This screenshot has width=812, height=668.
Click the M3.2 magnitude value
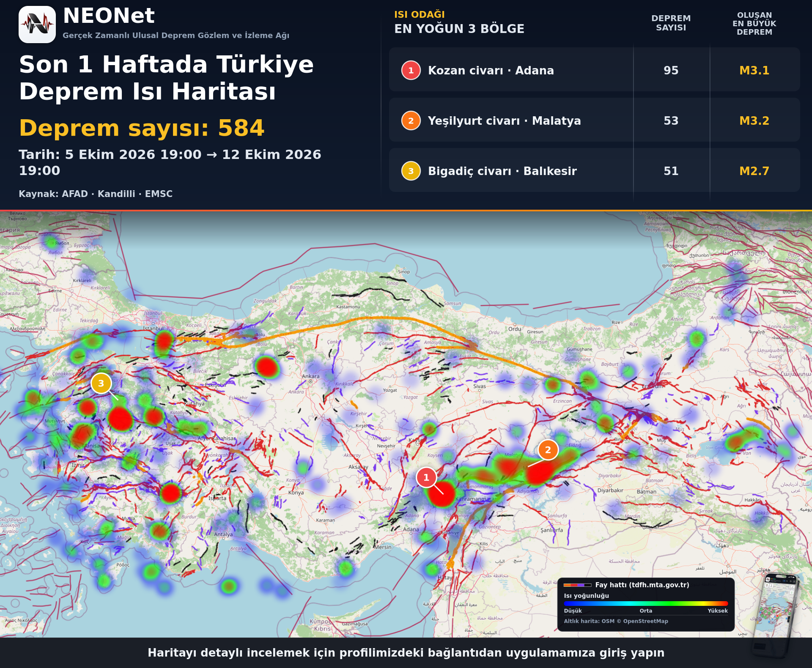[754, 120]
